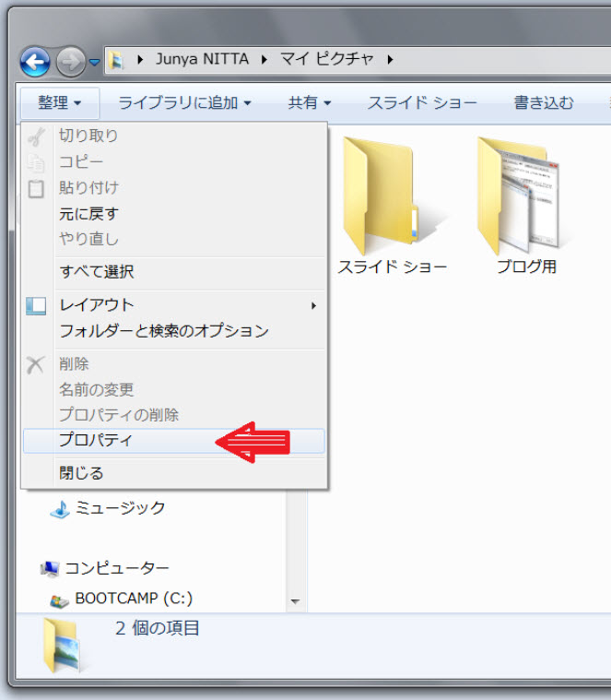Click 閉じる in the menu
611x700 pixels.
[82, 473]
